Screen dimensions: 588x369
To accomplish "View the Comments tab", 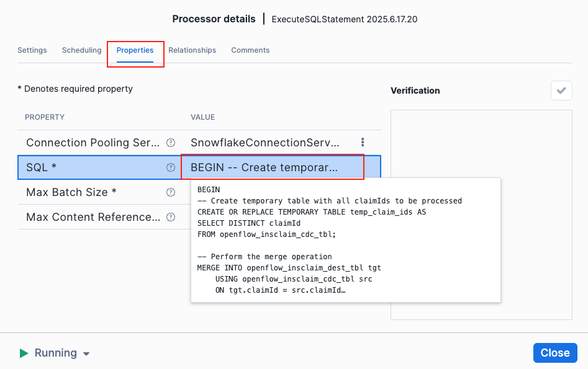I will (250, 50).
